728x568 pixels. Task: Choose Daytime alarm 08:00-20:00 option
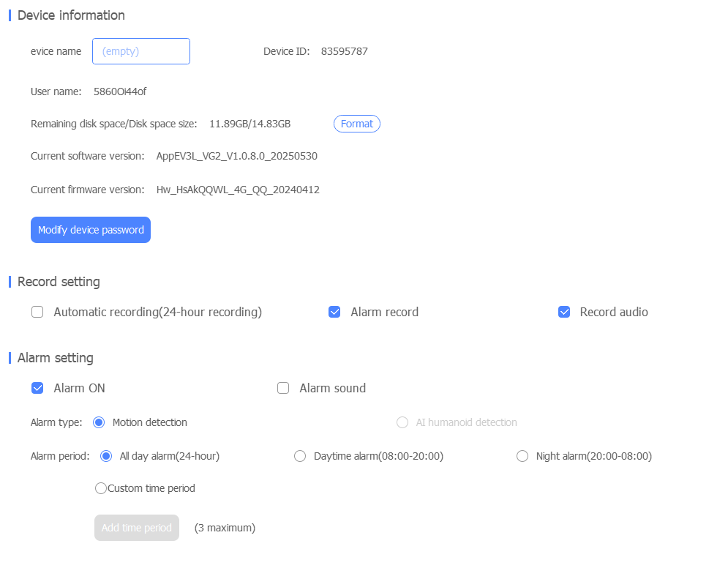coord(300,456)
